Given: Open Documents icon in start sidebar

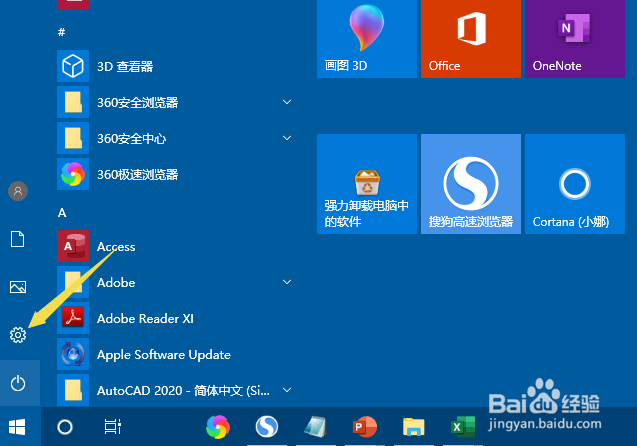Looking at the screenshot, I should (x=17, y=239).
